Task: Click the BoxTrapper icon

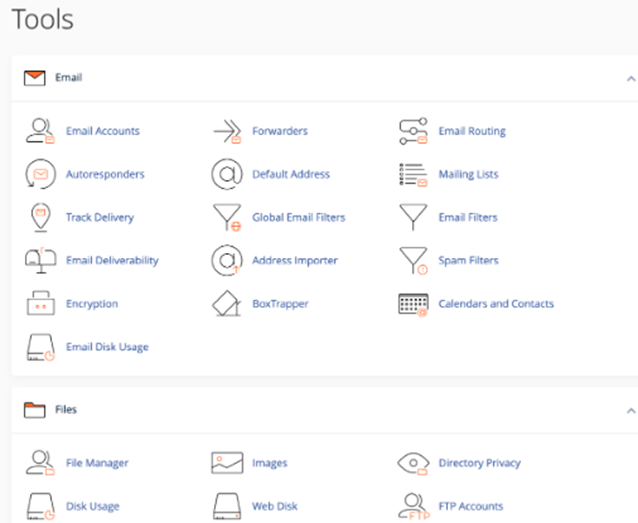Action: tap(227, 303)
